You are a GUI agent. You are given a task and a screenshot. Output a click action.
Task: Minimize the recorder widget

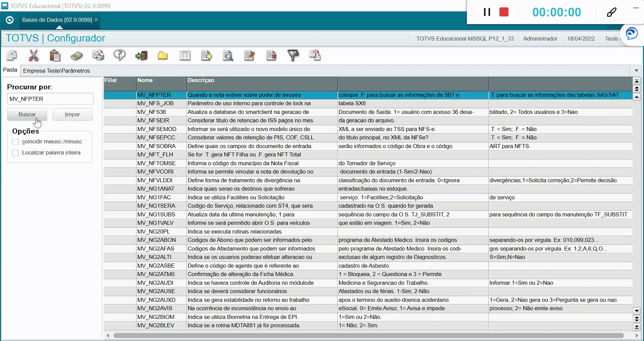[x=636, y=8]
